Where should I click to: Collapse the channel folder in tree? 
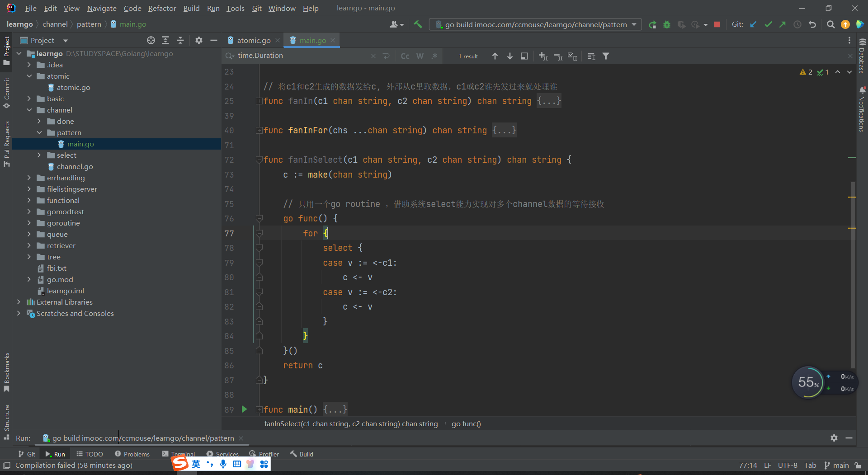coord(29,110)
